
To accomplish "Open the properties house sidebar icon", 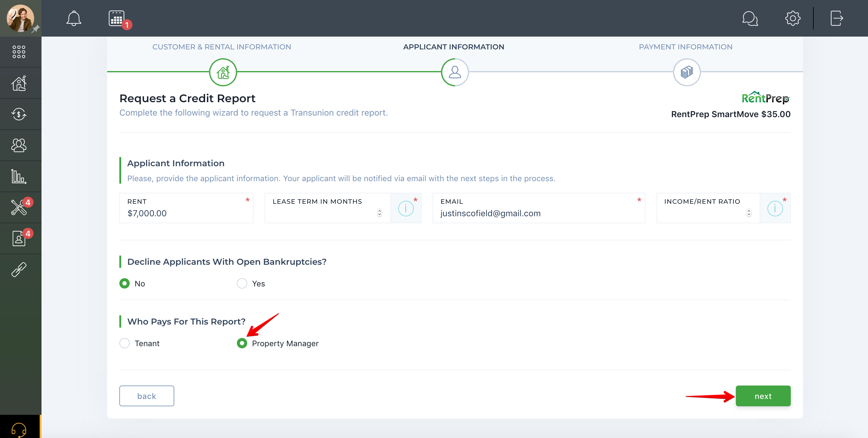I will pos(19,83).
